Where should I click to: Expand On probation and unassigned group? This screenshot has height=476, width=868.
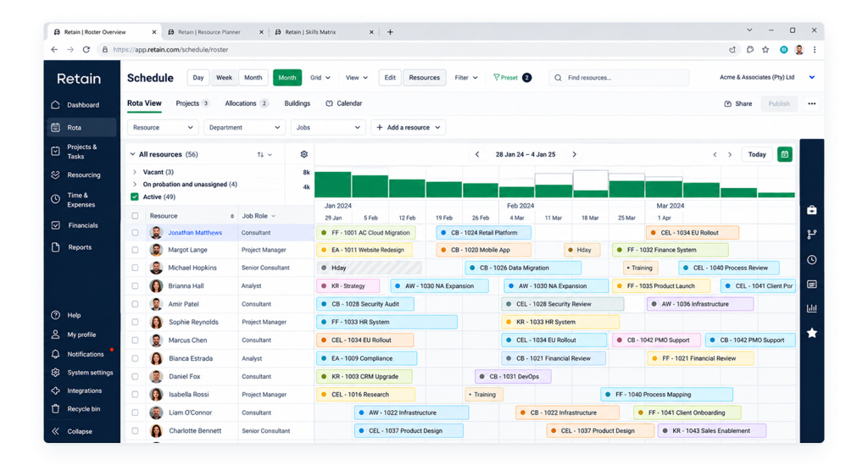point(135,184)
